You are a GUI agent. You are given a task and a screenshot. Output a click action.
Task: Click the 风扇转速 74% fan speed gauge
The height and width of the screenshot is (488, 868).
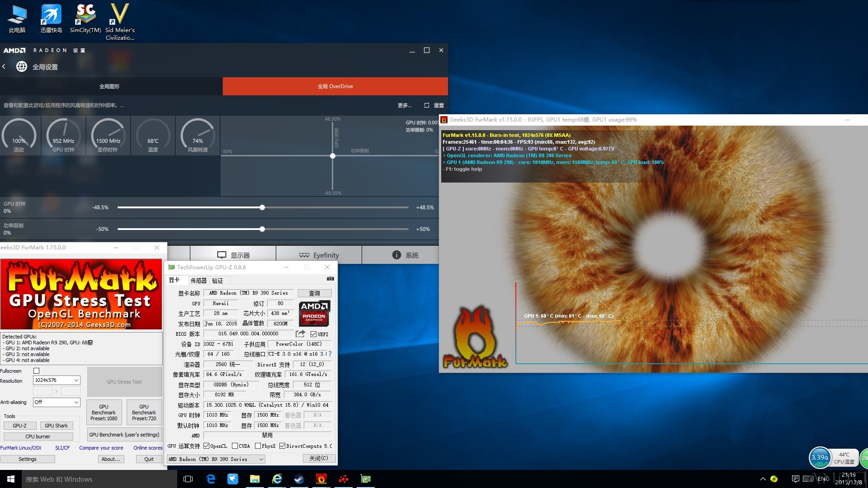pos(198,136)
